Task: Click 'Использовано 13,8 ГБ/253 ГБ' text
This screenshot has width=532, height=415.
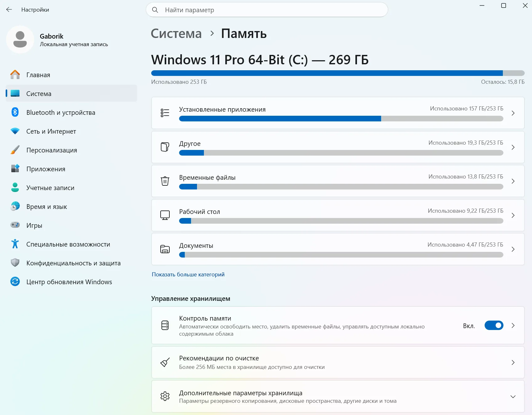Action: (466, 177)
